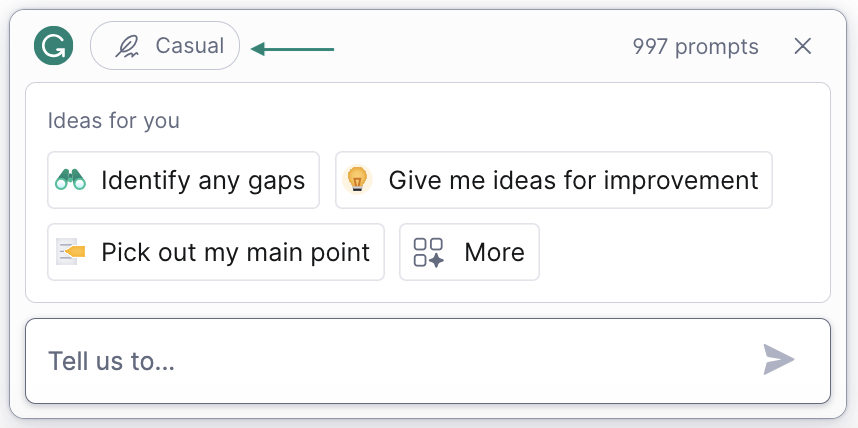Click the pen signature icon beside Casual
This screenshot has height=428, width=858.
pos(128,47)
